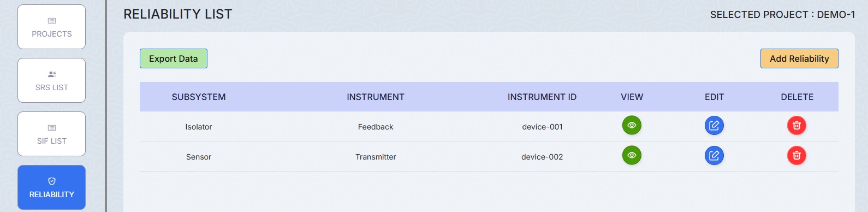Click the people icon in SRS List
This screenshot has height=212, width=868.
click(52, 74)
